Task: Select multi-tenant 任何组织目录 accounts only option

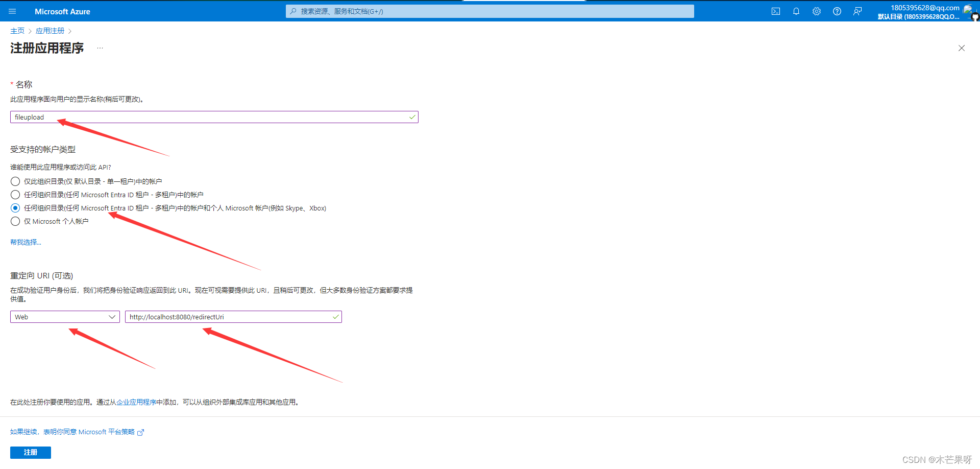Action: (x=15, y=195)
